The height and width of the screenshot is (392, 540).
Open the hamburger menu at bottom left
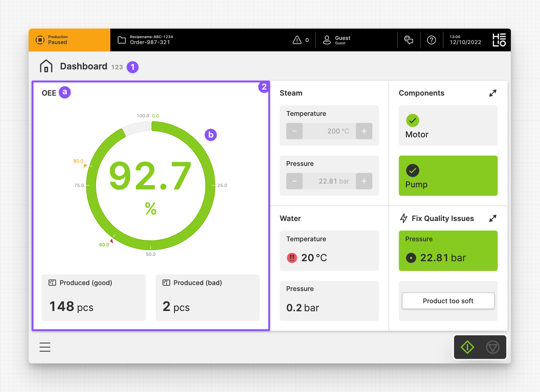click(45, 347)
